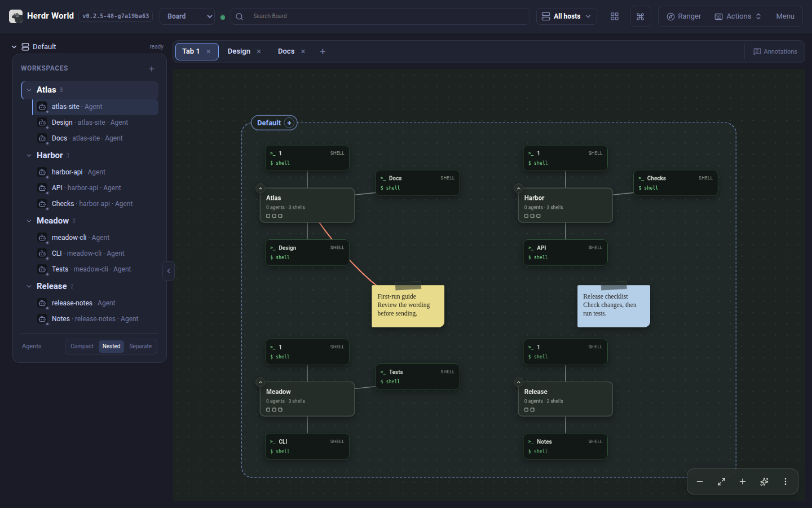Select the release-notes agent row

pos(95,303)
